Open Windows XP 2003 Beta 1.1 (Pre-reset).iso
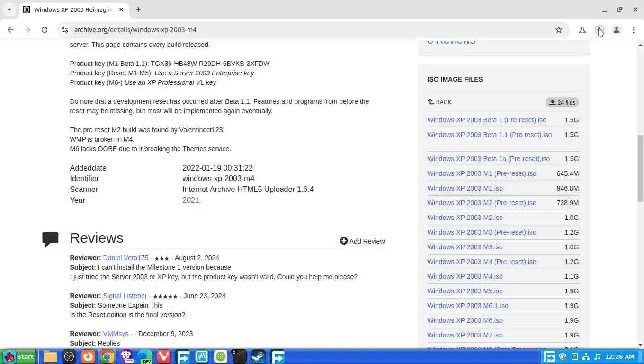 [490, 135]
